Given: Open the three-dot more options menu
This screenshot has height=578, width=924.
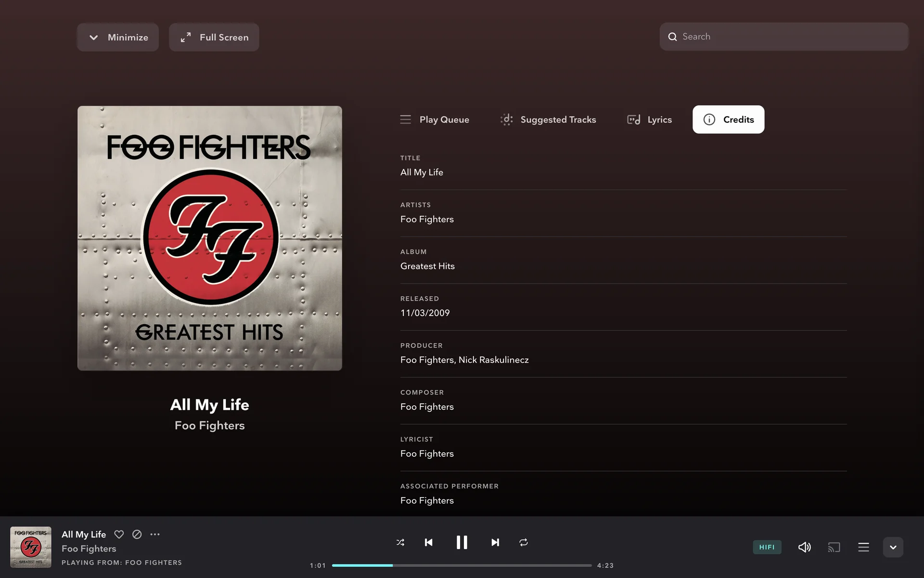Looking at the screenshot, I should pyautogui.click(x=155, y=534).
